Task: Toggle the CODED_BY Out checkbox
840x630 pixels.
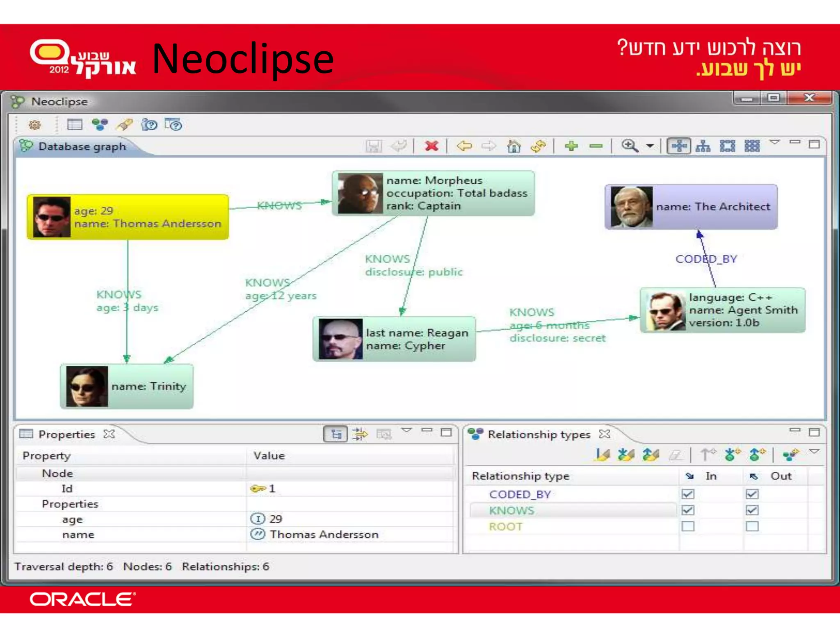Action: (x=752, y=494)
